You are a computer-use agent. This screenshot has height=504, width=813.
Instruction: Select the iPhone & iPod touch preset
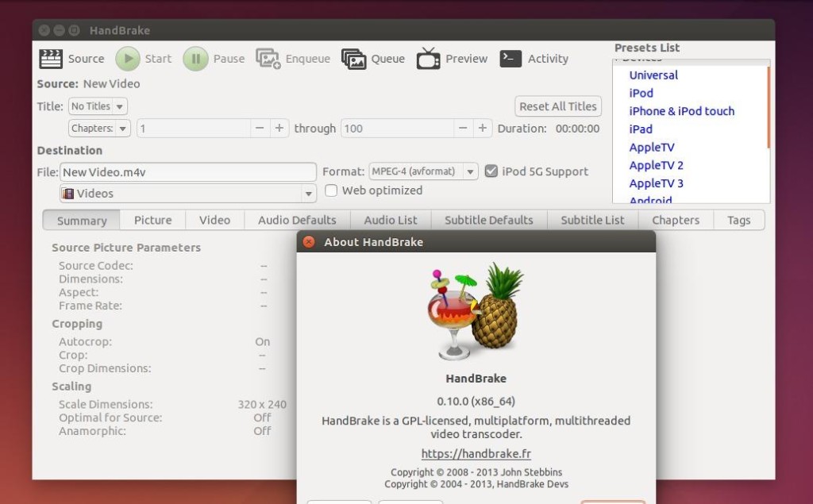tap(681, 111)
